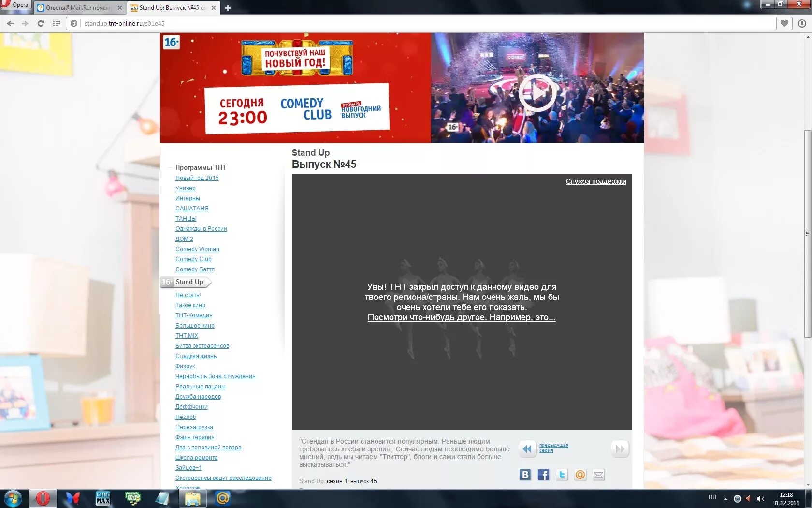This screenshot has width=812, height=508.
Task: Share episode on Twitter
Action: pos(562,475)
